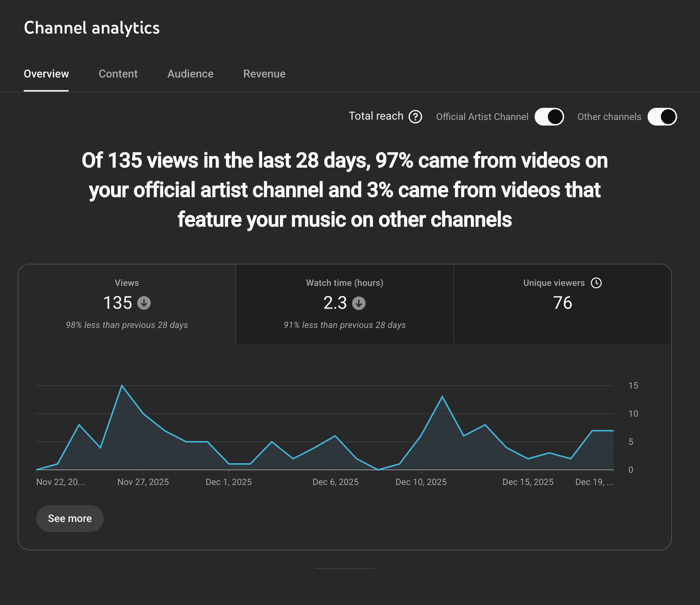Click the chart peak just after Dec 10
The height and width of the screenshot is (605, 700).
(442, 397)
